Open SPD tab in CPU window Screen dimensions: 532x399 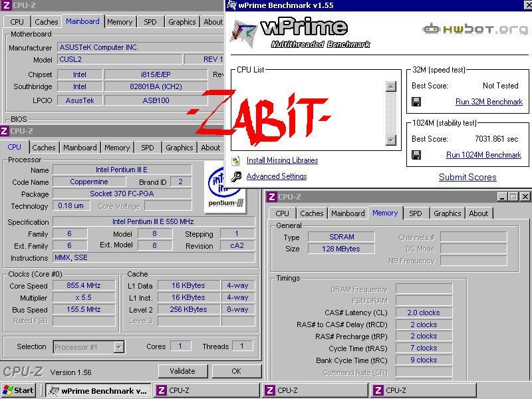147,148
